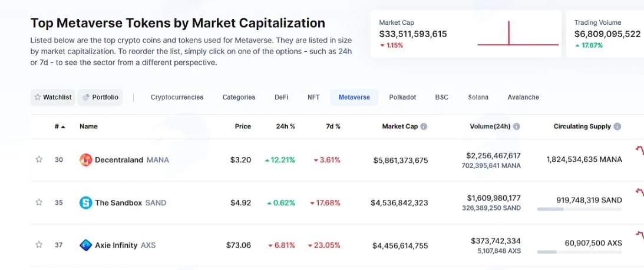The height and width of the screenshot is (270, 644).
Task: Toggle the watchlist star for The Sandbox
Action: [39, 202]
